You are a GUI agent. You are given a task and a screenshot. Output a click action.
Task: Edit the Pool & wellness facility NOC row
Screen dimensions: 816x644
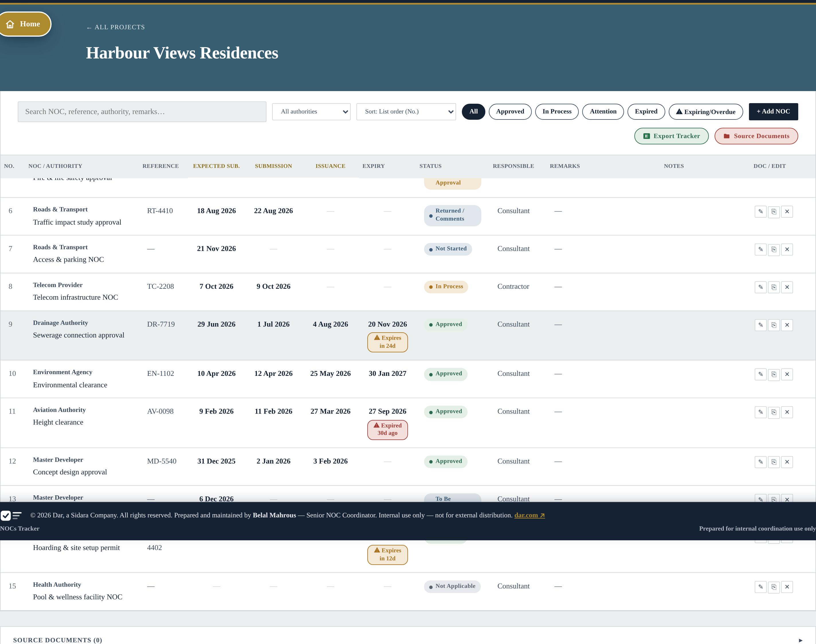click(x=761, y=587)
